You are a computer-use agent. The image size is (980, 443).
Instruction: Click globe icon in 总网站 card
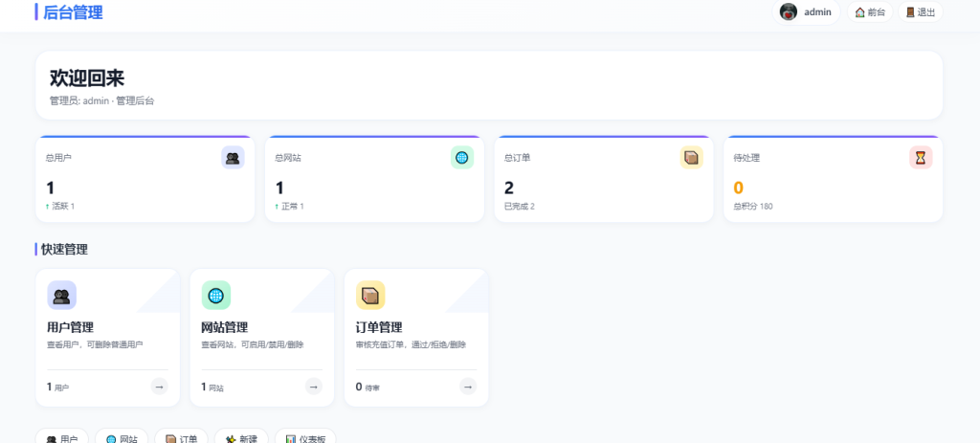pyautogui.click(x=462, y=158)
